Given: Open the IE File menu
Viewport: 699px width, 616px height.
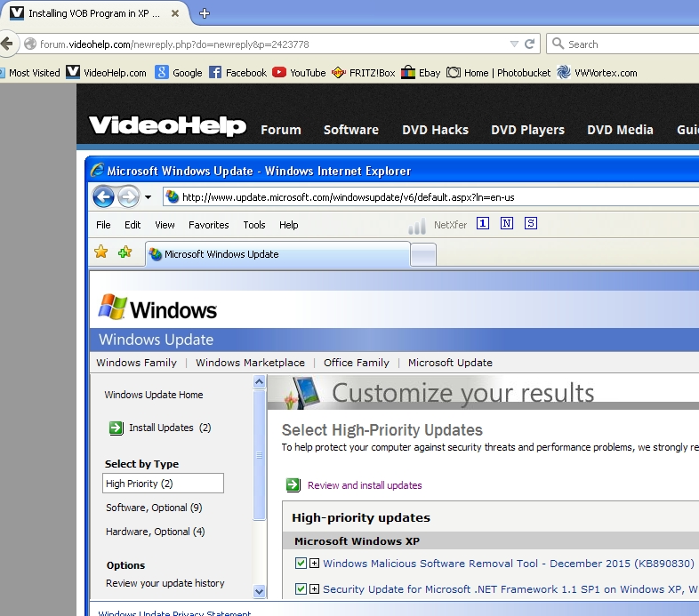Looking at the screenshot, I should (103, 225).
